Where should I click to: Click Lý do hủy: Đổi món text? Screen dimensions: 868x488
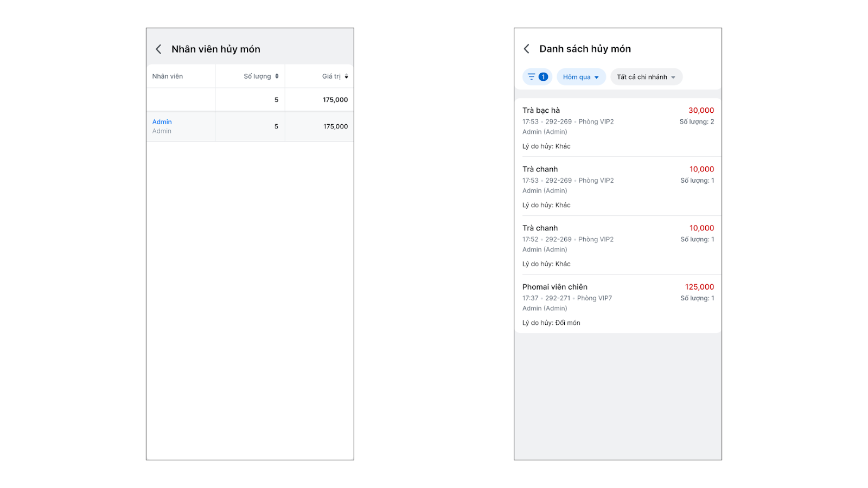[x=551, y=323]
